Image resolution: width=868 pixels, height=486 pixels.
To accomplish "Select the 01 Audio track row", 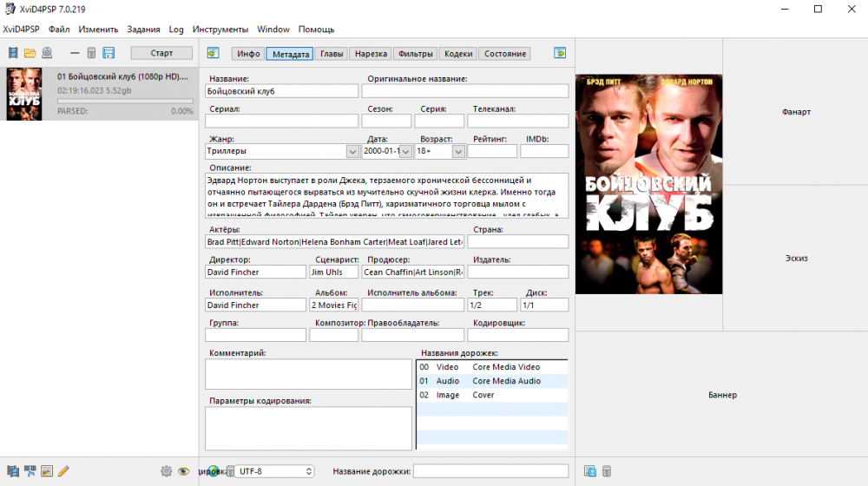I will (491, 381).
